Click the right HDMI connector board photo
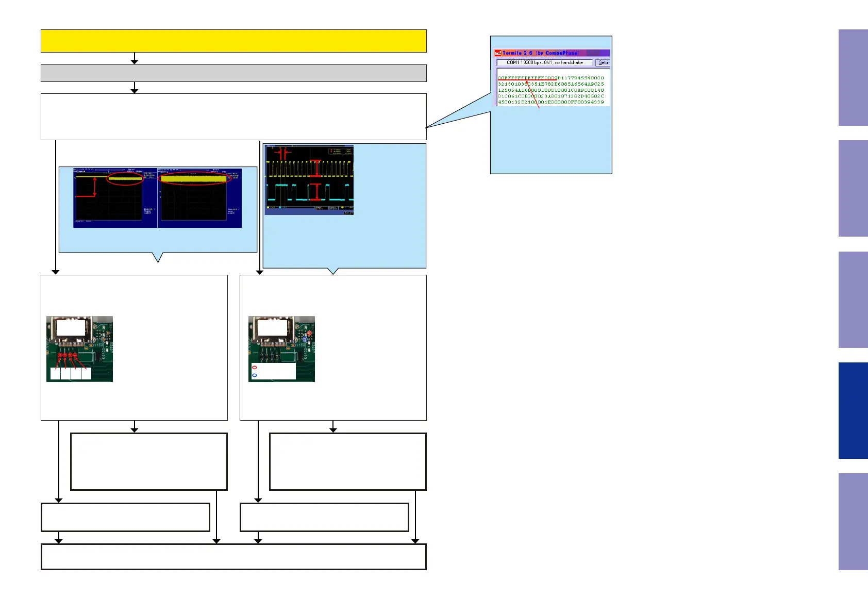Image resolution: width=868 pixels, height=614 pixels. (281, 349)
